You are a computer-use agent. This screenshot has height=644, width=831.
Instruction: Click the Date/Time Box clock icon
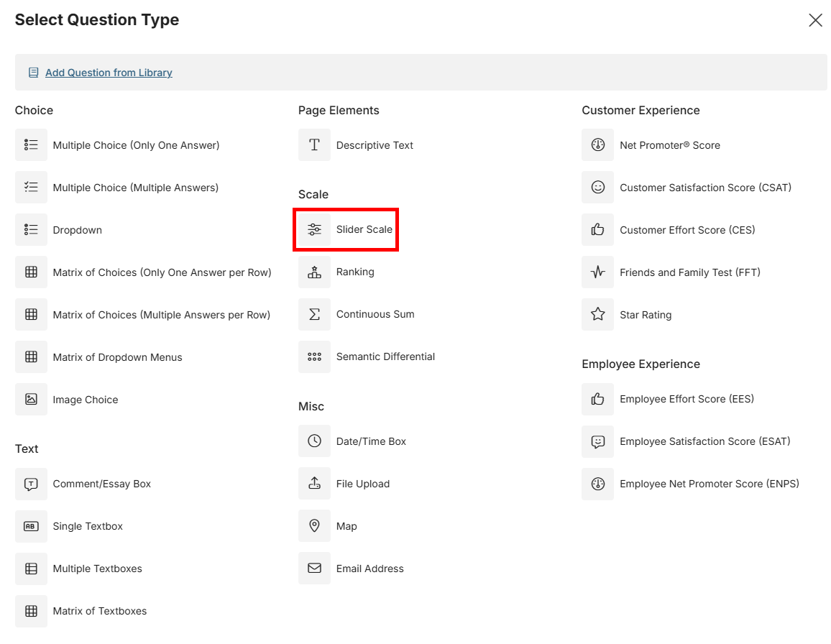tap(314, 441)
